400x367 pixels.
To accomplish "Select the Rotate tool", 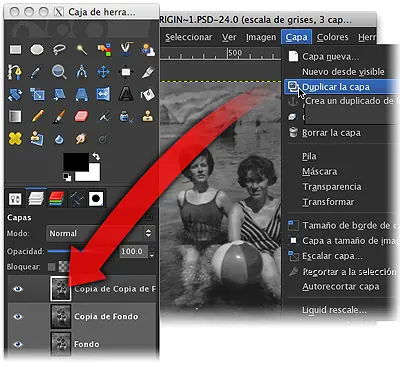I will point(15,94).
